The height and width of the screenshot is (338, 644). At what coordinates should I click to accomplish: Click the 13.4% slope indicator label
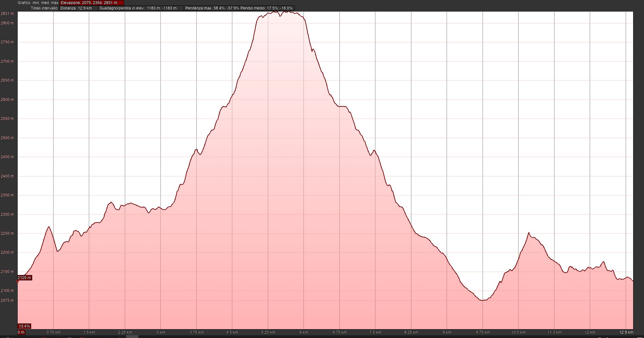[24, 326]
